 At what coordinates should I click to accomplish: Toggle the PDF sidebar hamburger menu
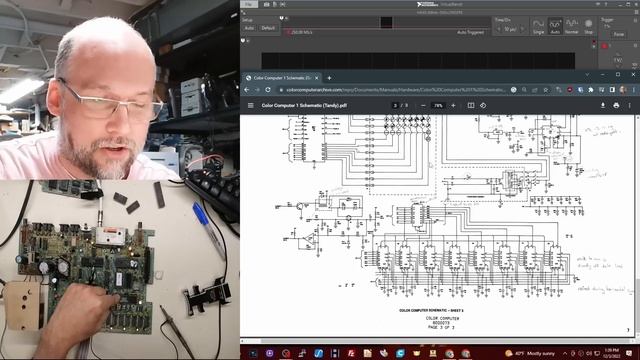coord(251,105)
